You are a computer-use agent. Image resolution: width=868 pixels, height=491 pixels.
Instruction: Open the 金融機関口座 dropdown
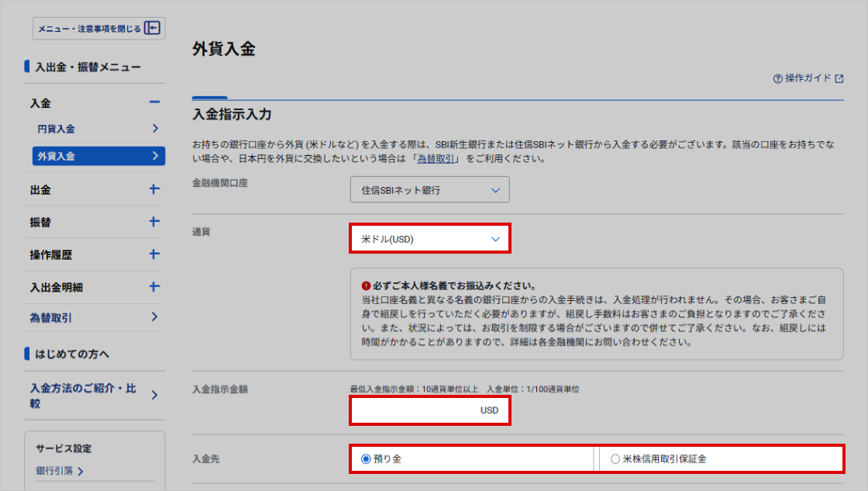pos(429,190)
